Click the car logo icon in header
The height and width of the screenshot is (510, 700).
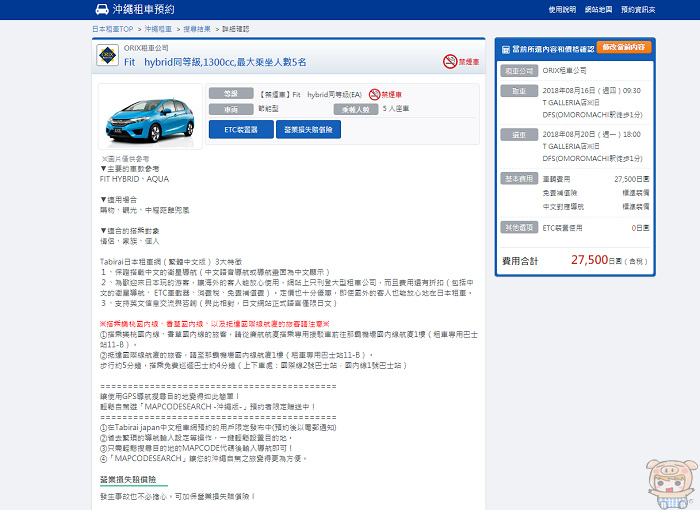[x=102, y=9]
